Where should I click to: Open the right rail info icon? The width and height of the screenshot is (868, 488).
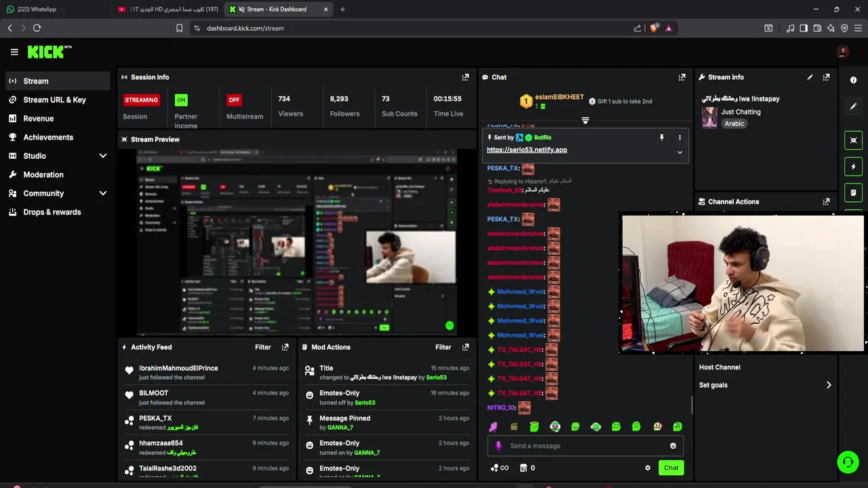click(x=853, y=80)
